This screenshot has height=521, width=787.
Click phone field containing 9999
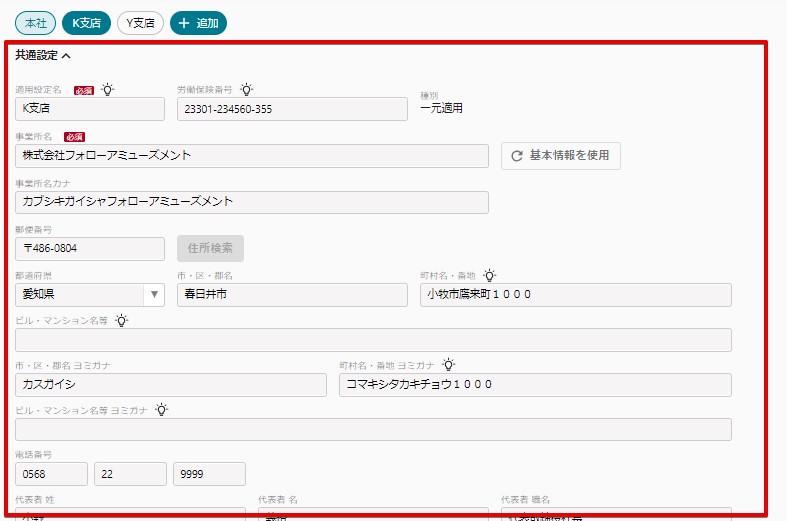(x=209, y=474)
